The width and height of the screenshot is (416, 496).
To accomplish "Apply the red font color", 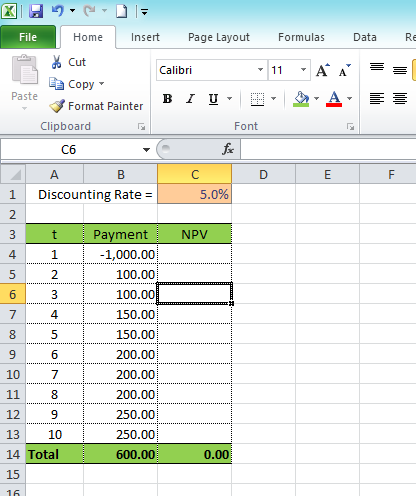I will [x=334, y=99].
